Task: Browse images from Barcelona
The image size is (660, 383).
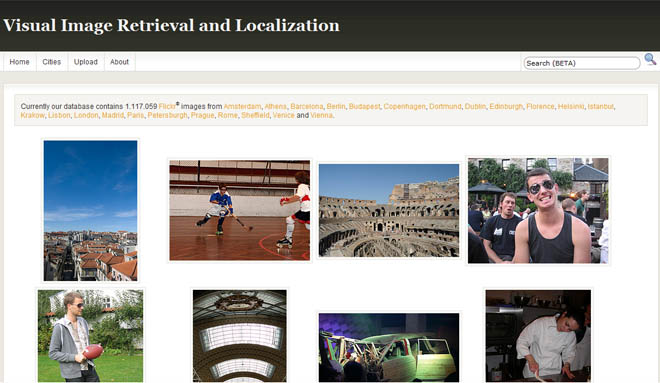Action: point(307,106)
